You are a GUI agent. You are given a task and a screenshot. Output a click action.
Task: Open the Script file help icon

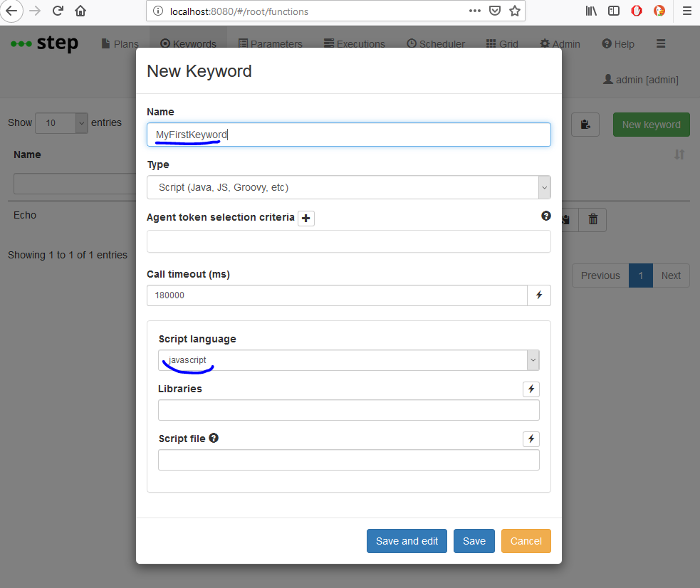tap(214, 438)
